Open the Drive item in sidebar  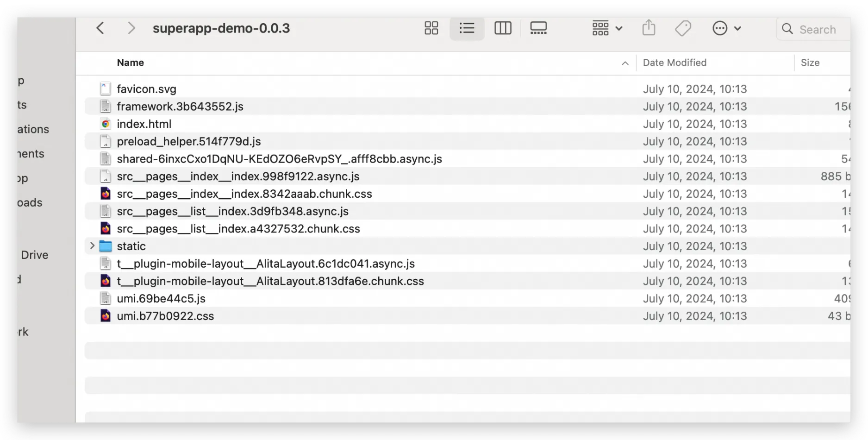35,255
